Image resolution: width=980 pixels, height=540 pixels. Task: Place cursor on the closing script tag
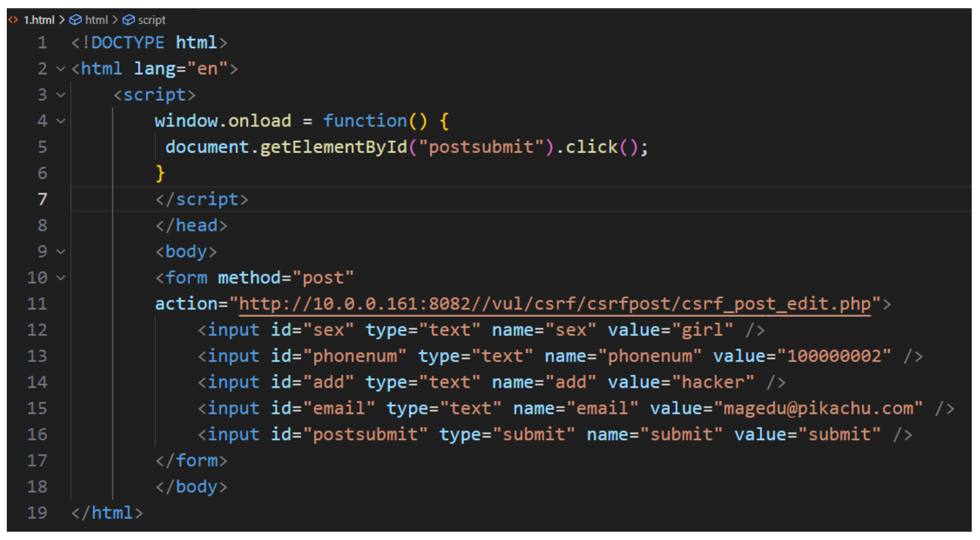pos(202,200)
